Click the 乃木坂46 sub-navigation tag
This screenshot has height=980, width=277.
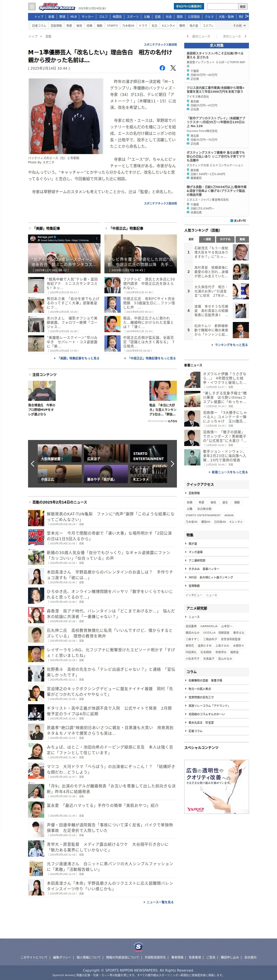coord(128,25)
